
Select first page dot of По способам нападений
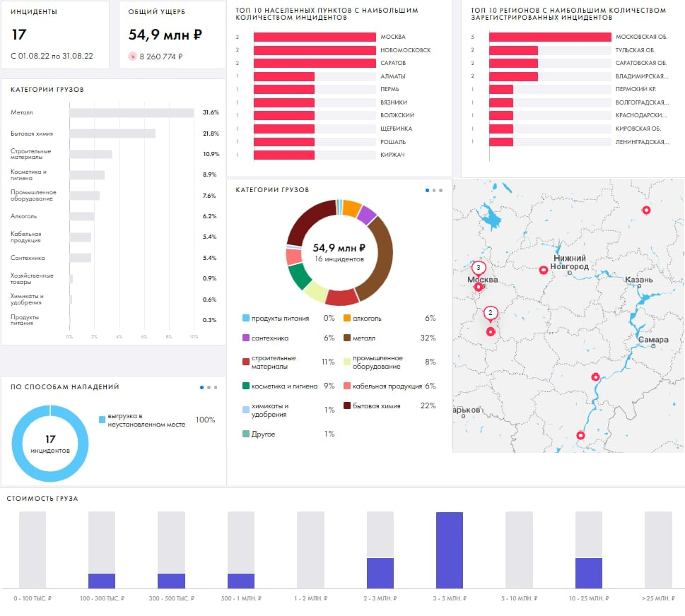201,387
